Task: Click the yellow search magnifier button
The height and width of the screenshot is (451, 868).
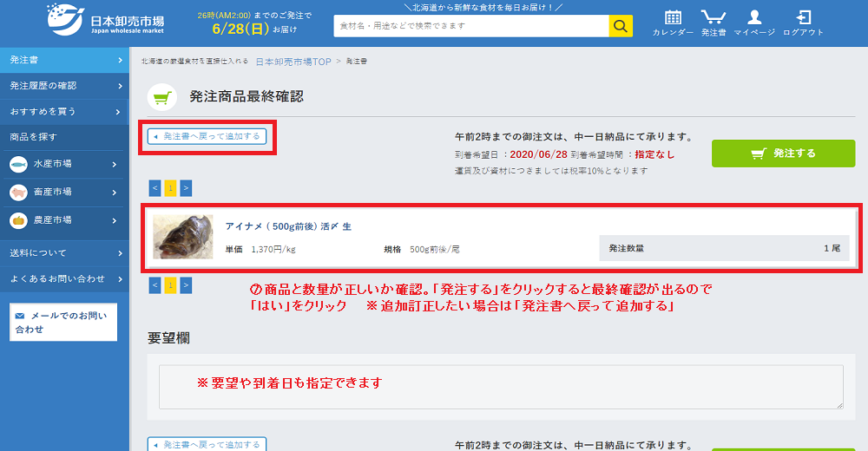Action: [620, 26]
